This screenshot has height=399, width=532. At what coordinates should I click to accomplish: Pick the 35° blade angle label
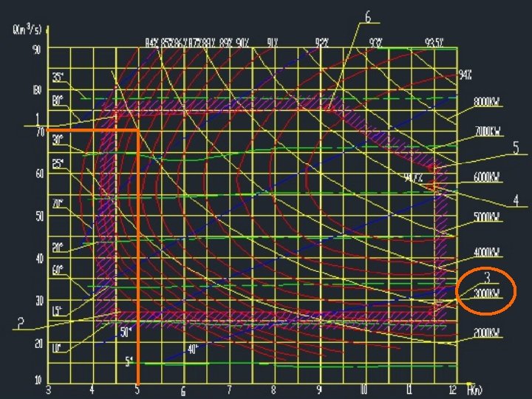(58, 78)
